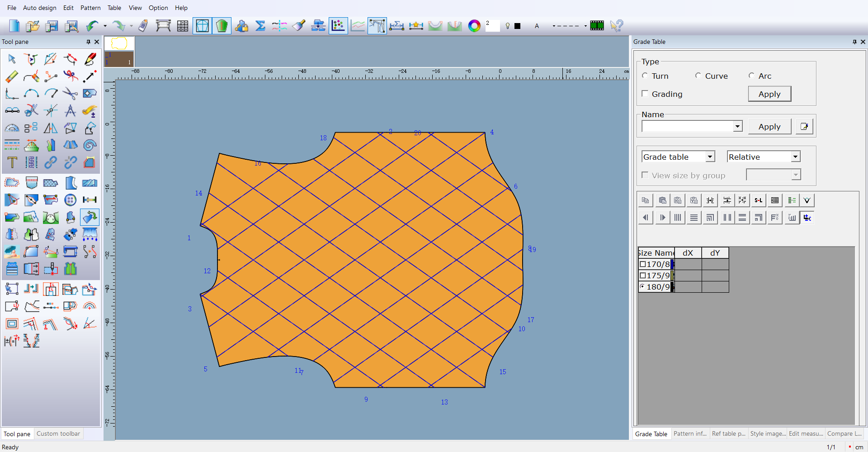Select the Arc type radio button

point(751,76)
